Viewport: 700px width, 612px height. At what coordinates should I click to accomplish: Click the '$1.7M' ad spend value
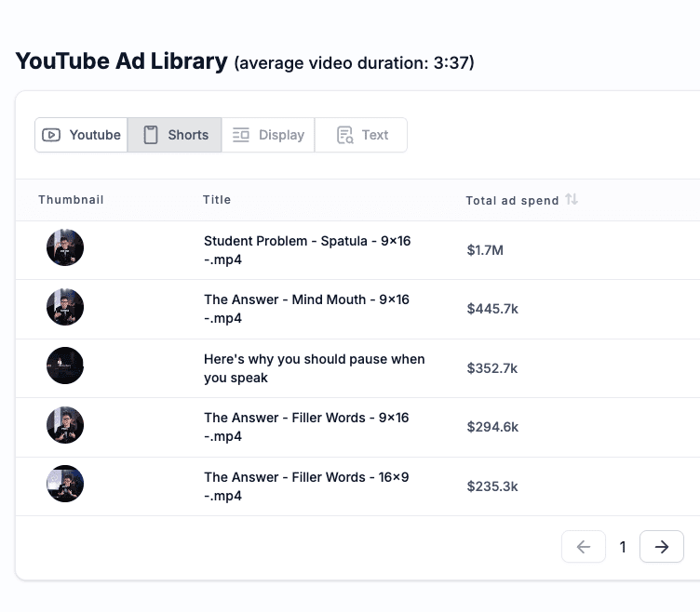(x=485, y=250)
